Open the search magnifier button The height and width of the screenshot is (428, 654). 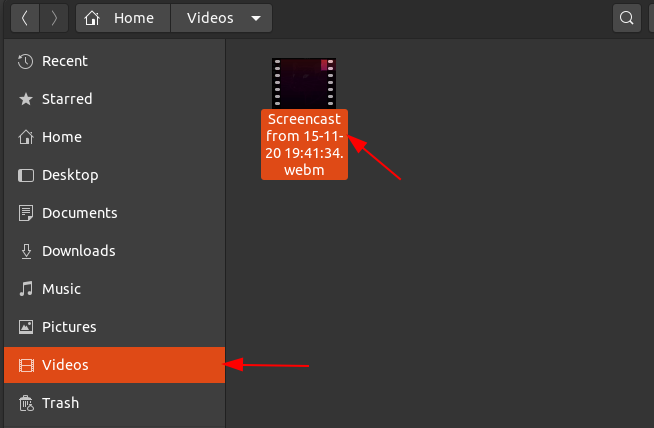[627, 18]
